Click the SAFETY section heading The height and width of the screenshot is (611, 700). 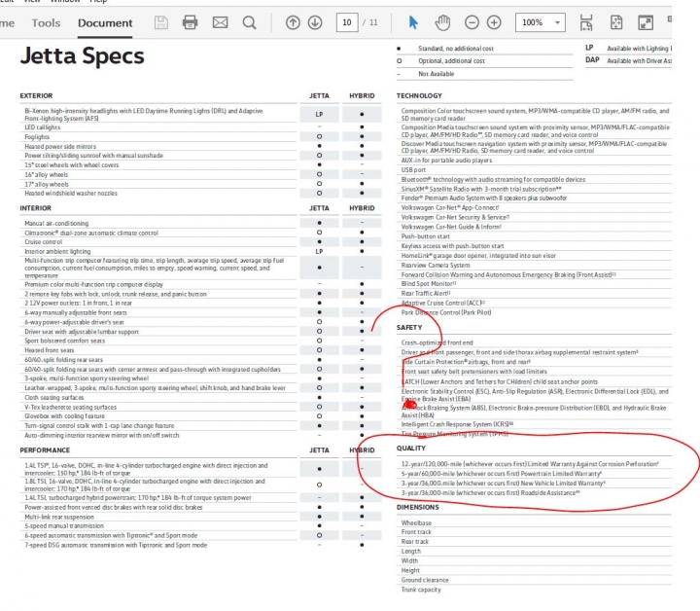[409, 327]
